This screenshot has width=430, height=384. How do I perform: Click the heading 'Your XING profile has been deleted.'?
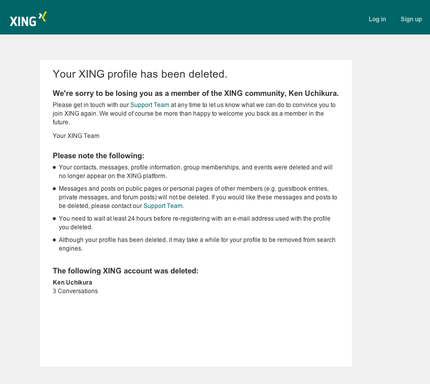click(140, 74)
